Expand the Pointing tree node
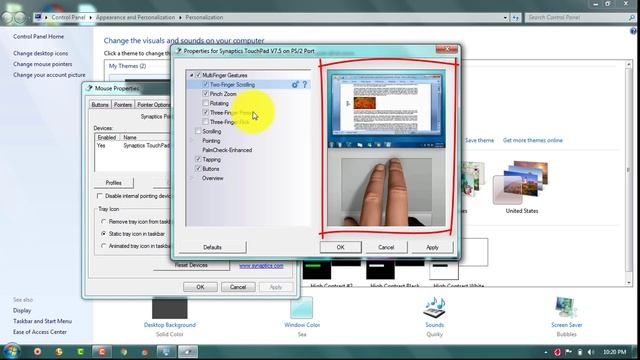Screen dimensions: 640x360 191,141
